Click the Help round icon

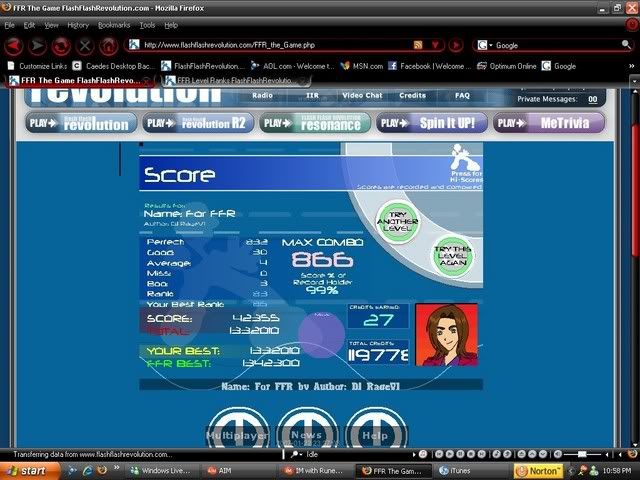tap(376, 434)
